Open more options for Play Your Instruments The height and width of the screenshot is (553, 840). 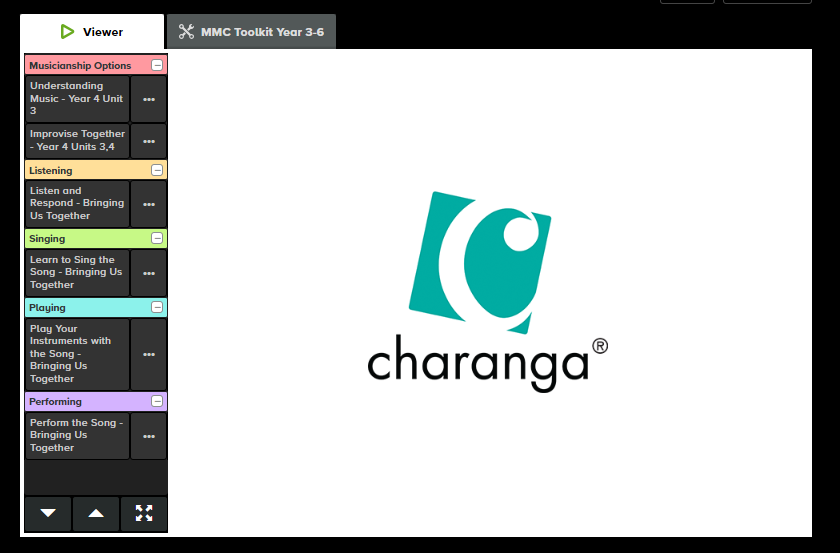pos(149,354)
